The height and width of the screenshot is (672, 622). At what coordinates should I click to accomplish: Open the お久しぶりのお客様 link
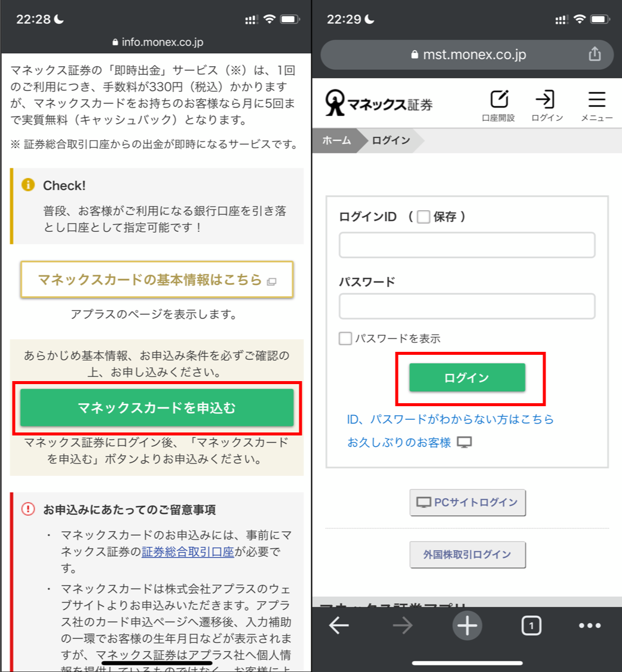[x=399, y=442]
